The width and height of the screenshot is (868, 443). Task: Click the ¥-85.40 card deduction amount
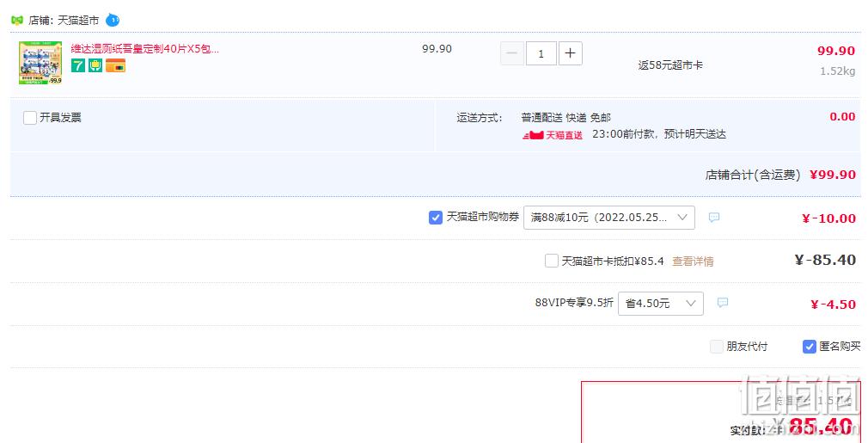coord(825,261)
